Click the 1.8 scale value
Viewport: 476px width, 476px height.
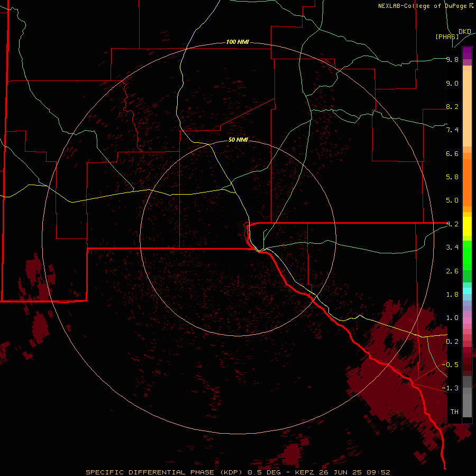click(x=452, y=295)
